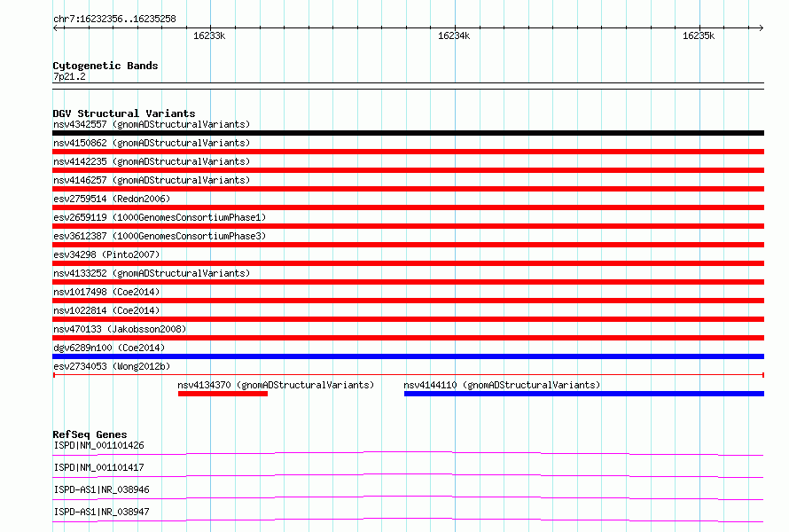The image size is (789, 532).
Task: Click the magenta line under ISPD-AS1|NR_038947
Action: point(408,520)
